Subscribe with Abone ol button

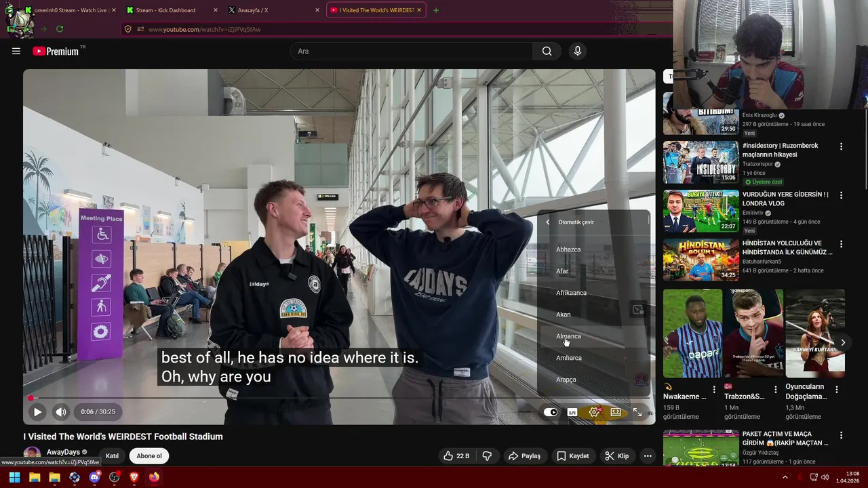[x=149, y=456]
